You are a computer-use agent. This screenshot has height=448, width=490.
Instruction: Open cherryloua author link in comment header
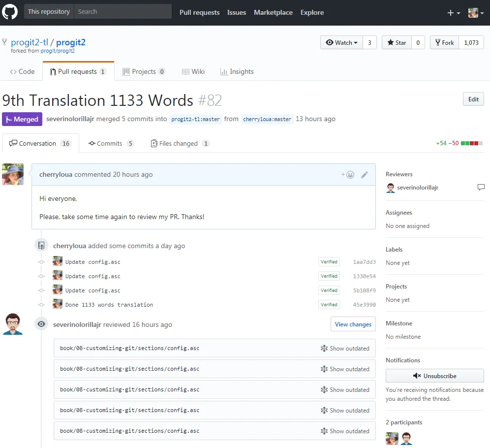point(56,174)
